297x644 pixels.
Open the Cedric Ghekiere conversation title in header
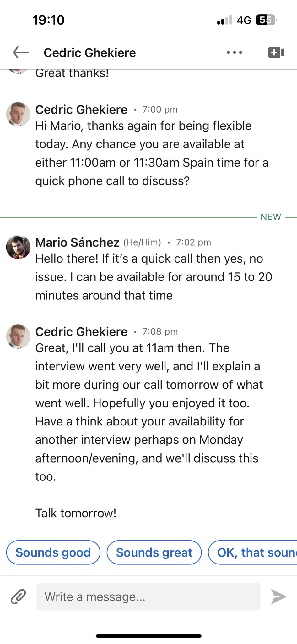click(x=90, y=53)
